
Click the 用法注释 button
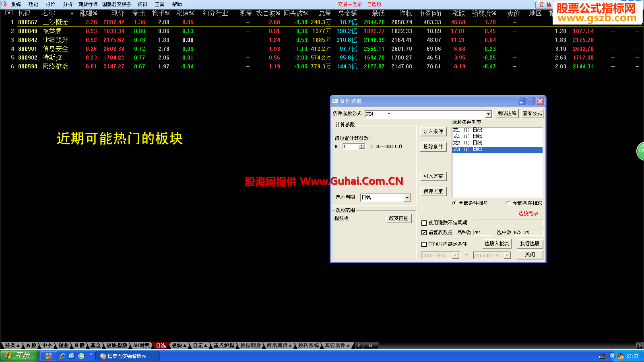(x=507, y=113)
